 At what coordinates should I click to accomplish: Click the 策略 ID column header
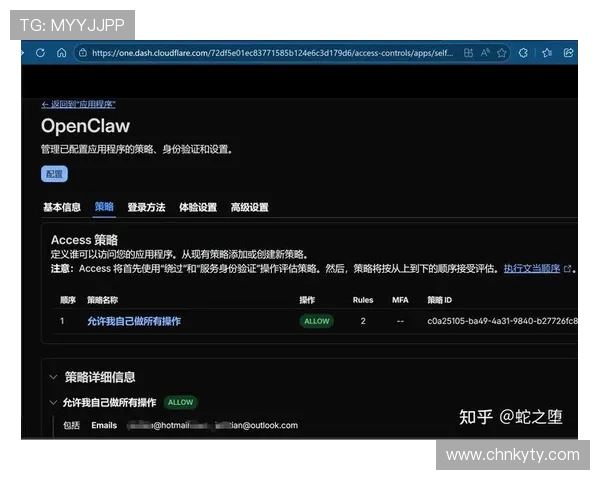coord(440,300)
